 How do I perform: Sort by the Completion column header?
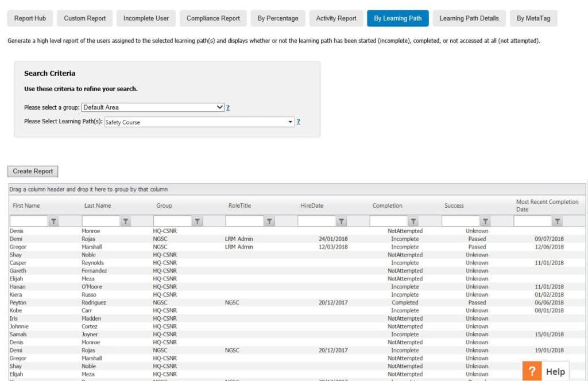tap(387, 205)
